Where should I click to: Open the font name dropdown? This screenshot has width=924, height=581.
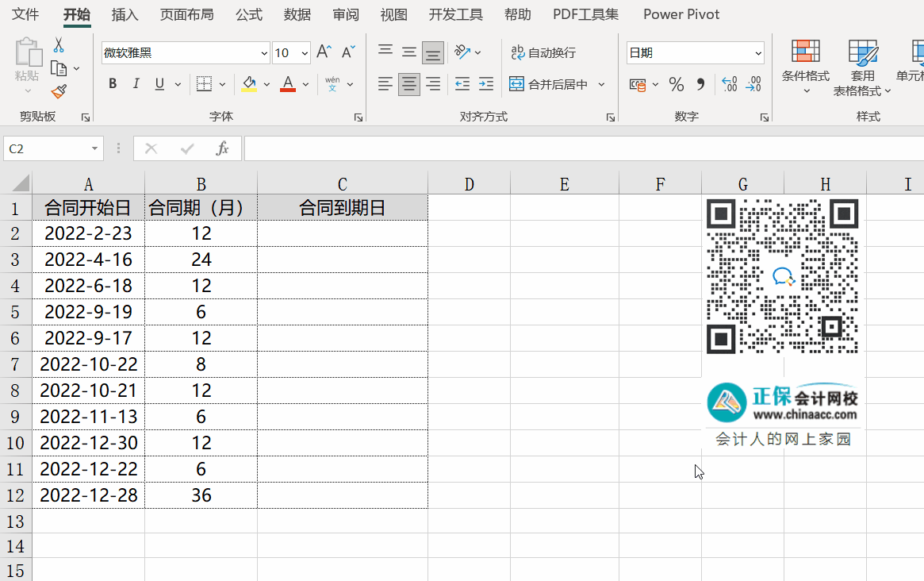(263, 52)
